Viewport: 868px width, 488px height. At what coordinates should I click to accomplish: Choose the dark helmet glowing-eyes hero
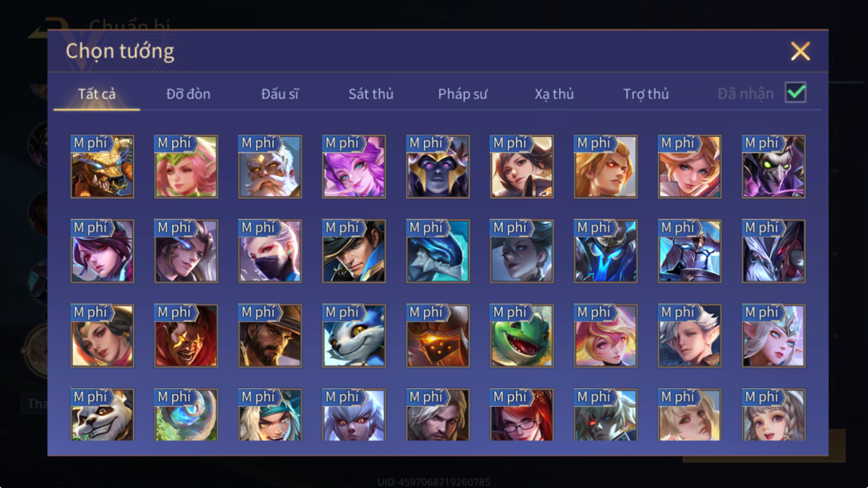(438, 166)
